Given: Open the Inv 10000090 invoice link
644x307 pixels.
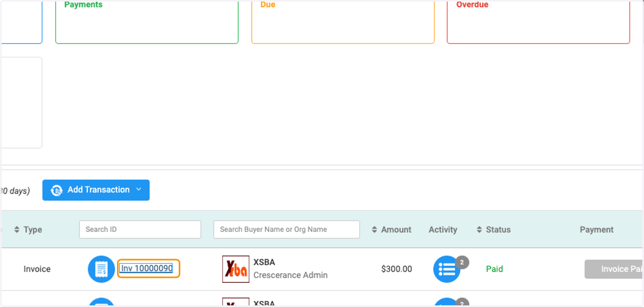Looking at the screenshot, I should click(x=147, y=268).
